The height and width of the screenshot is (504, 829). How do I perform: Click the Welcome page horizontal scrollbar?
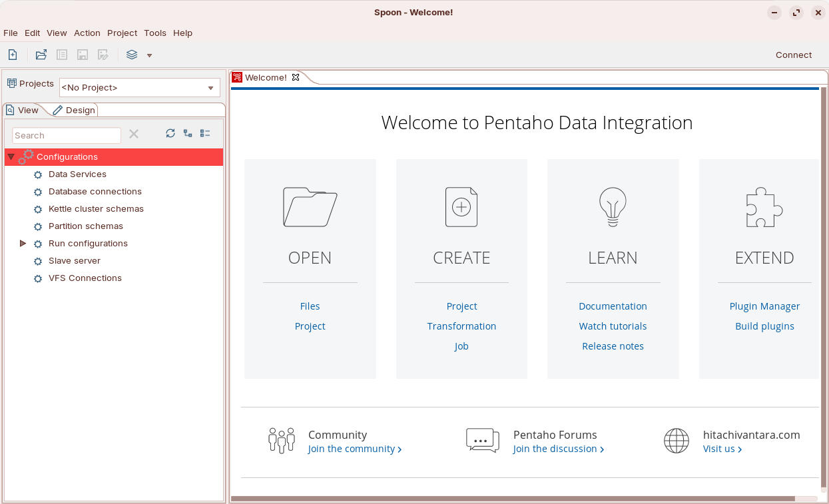pyautogui.click(x=513, y=498)
